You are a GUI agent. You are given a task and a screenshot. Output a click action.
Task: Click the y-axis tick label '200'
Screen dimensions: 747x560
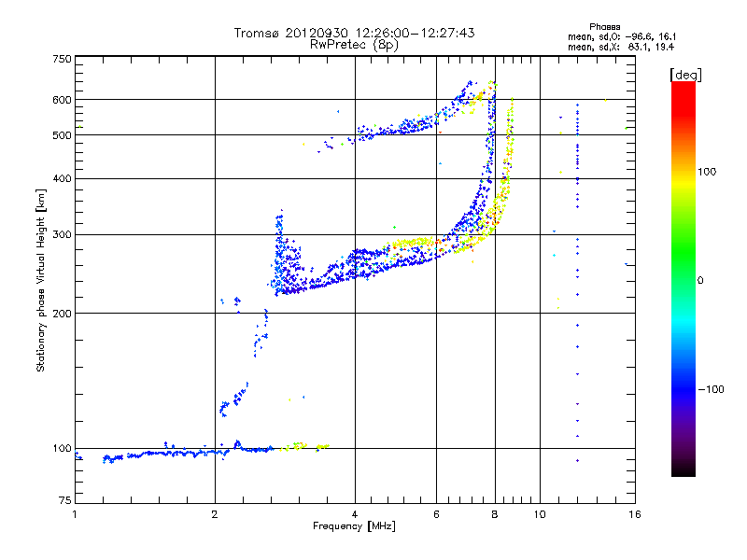point(62,314)
